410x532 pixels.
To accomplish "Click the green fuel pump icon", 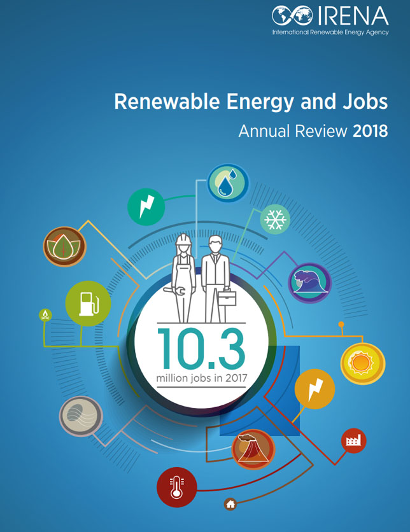I will [88, 304].
